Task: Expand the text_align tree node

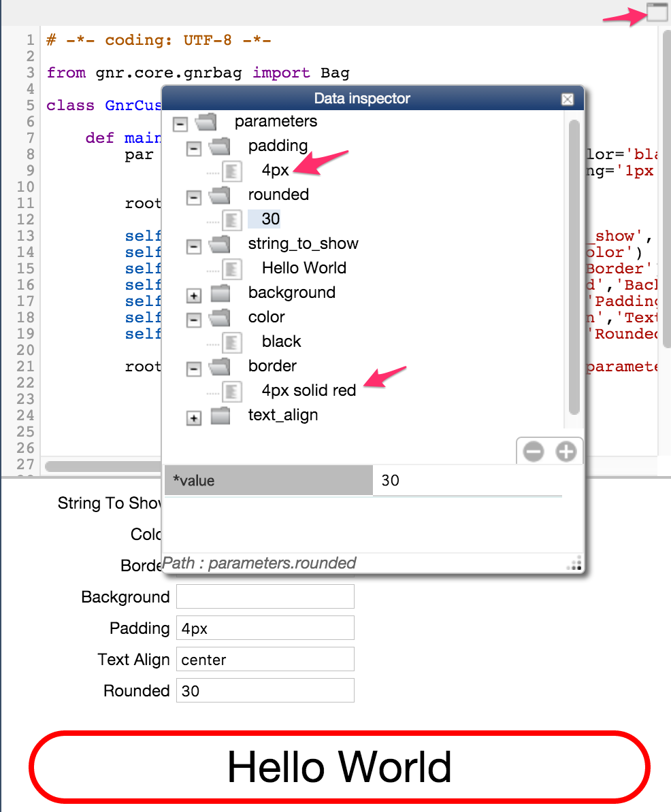Action: click(194, 418)
